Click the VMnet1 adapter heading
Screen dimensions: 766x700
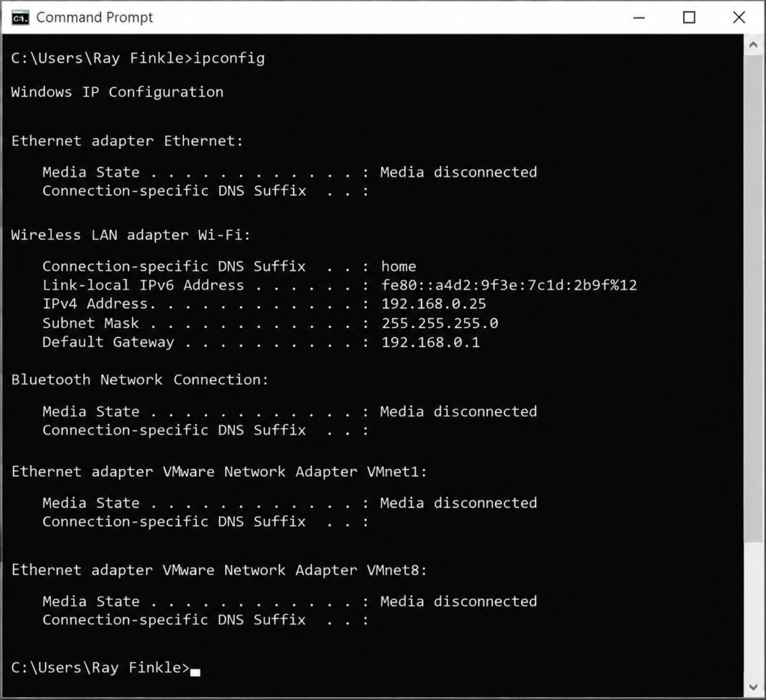coord(219,471)
